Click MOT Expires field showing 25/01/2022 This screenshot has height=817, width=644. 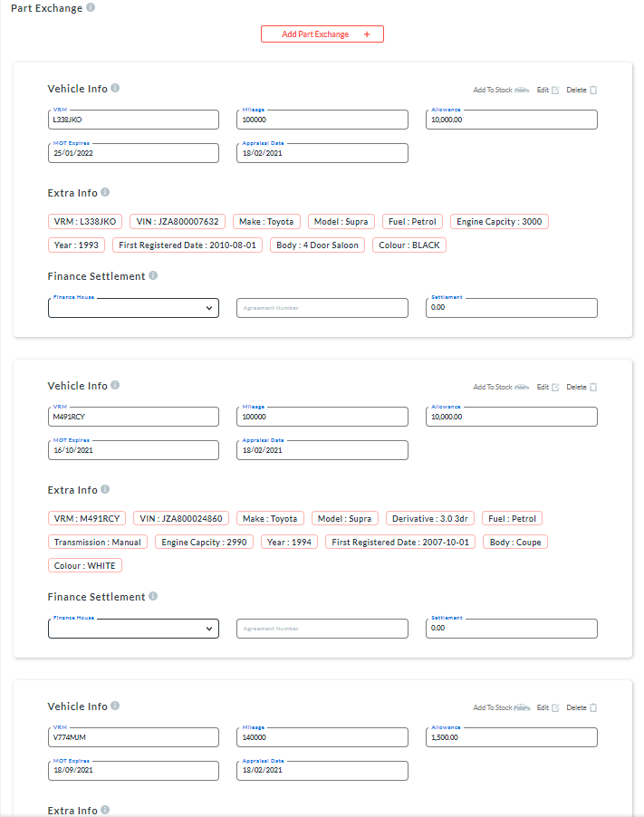pos(133,153)
